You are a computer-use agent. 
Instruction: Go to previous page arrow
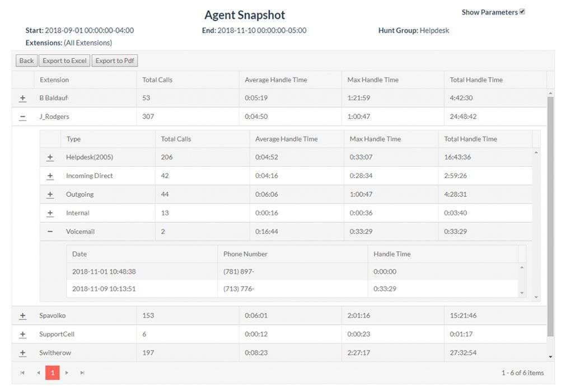(38, 372)
